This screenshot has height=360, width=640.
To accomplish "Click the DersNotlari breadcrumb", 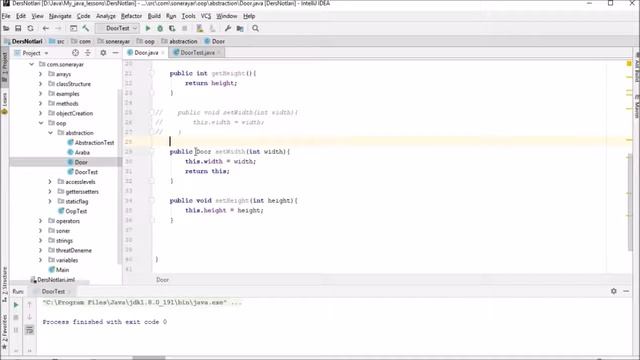I will click(24, 41).
